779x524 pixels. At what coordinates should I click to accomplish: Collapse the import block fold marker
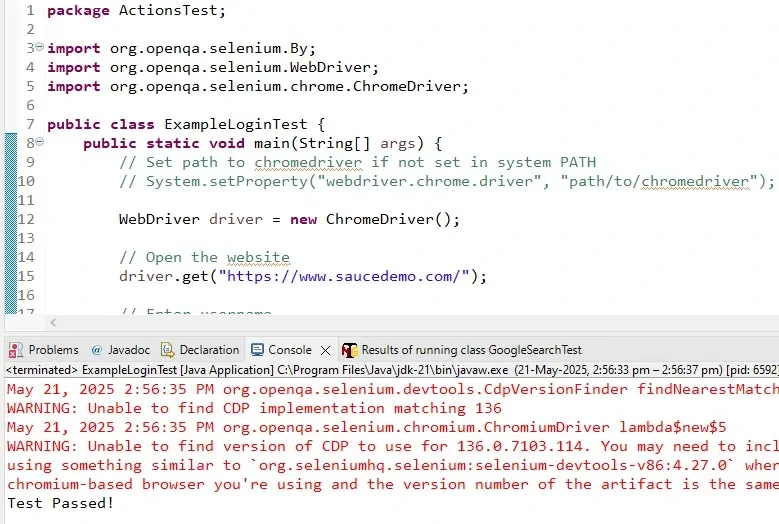tap(40, 47)
